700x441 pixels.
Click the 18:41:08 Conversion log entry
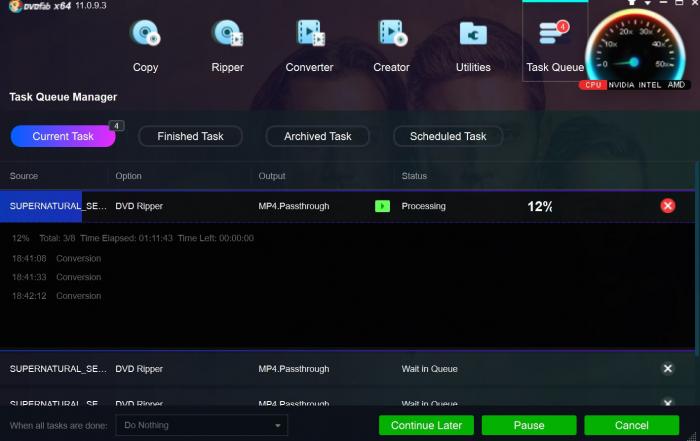(56, 258)
